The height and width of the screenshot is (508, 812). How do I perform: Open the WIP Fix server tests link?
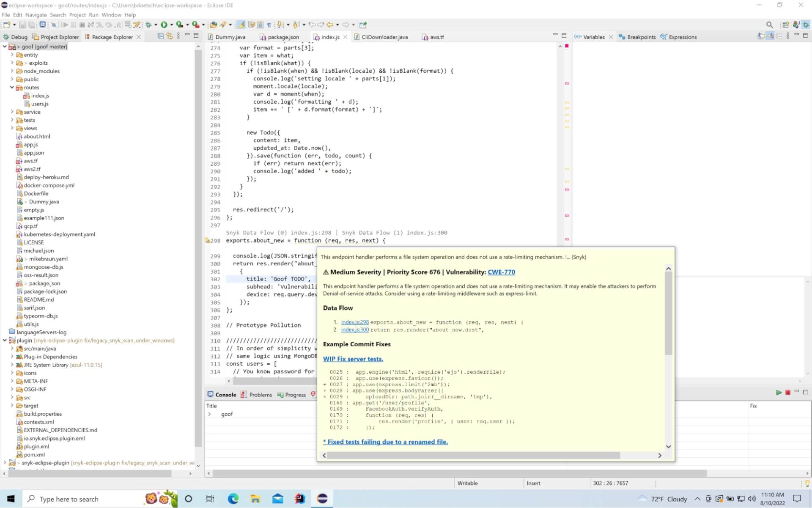point(353,359)
